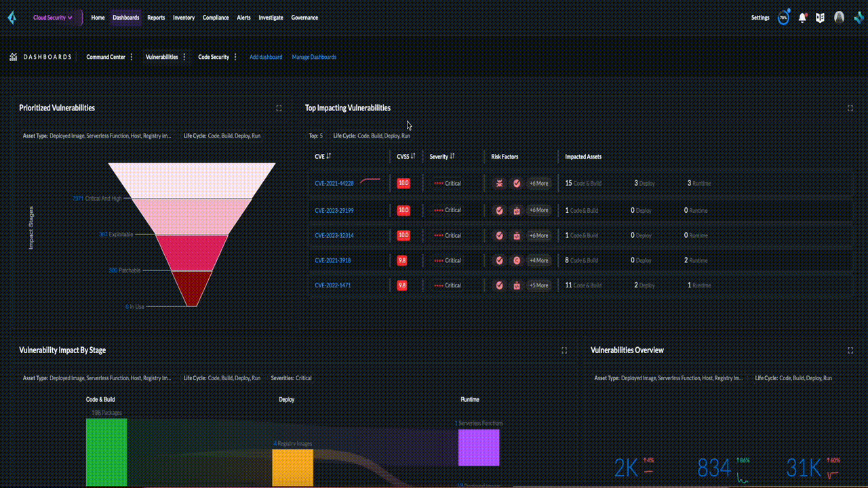Show +5 More risk factors for CVE-2022-1471
Viewport: 868px width, 488px height.
coord(538,285)
